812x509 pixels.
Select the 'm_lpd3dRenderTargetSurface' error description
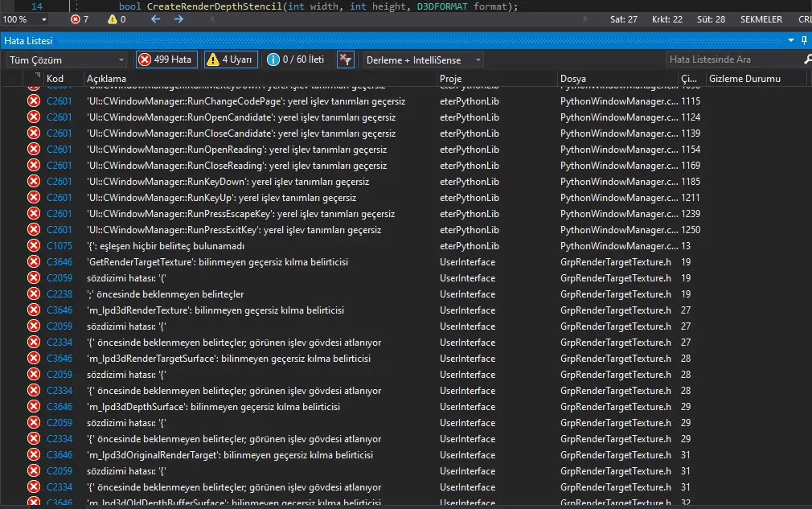click(228, 359)
